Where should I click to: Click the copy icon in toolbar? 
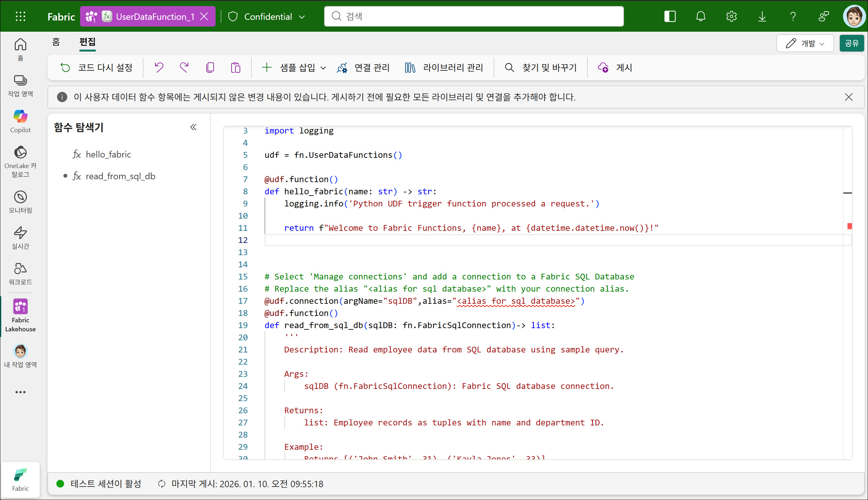(x=210, y=68)
